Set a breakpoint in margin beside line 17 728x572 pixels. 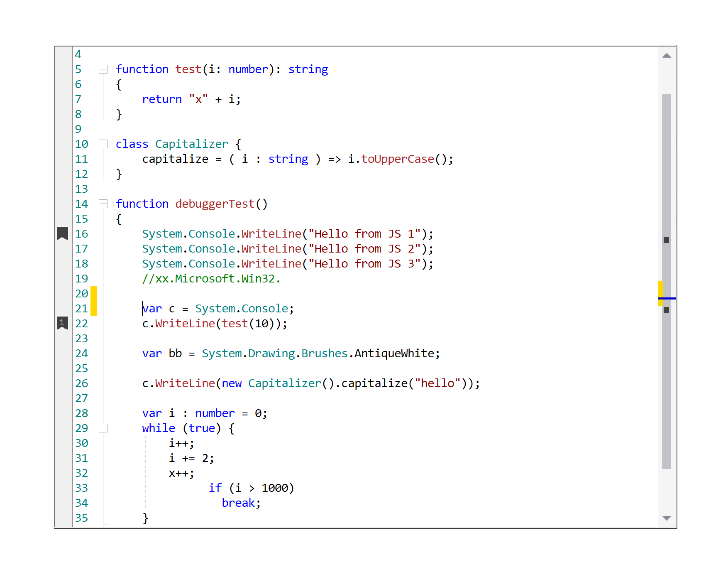[x=62, y=248]
